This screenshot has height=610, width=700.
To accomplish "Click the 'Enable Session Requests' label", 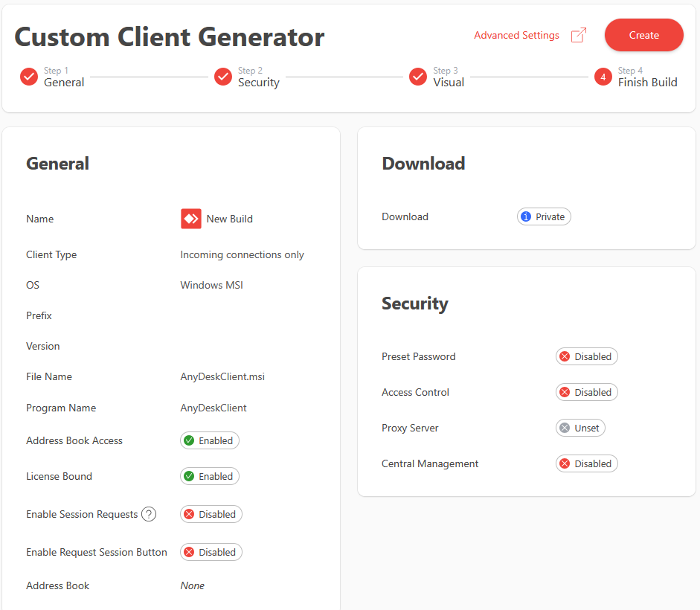I will (82, 515).
